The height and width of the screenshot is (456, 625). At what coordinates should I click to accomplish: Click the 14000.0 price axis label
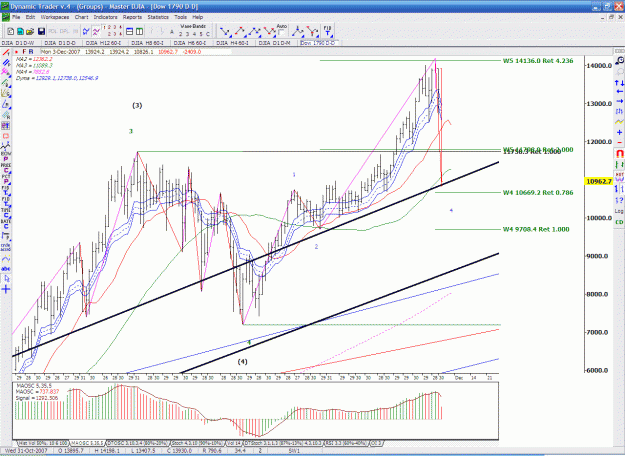[x=599, y=65]
